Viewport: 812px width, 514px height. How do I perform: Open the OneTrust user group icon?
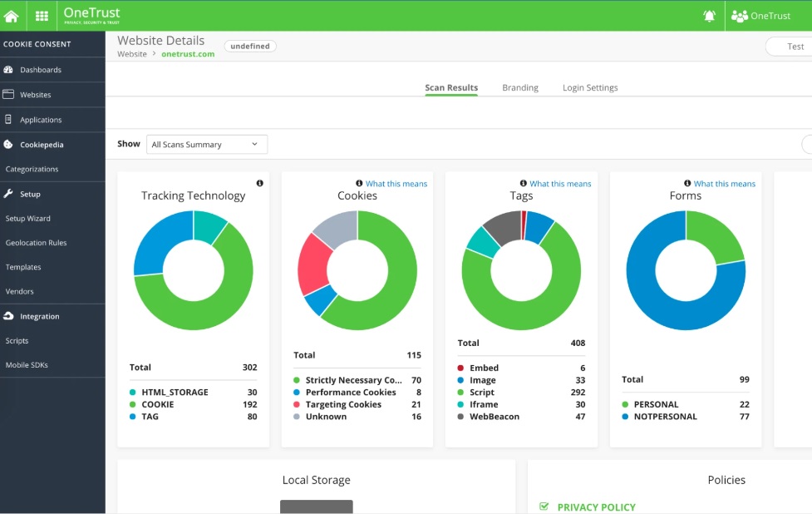740,16
